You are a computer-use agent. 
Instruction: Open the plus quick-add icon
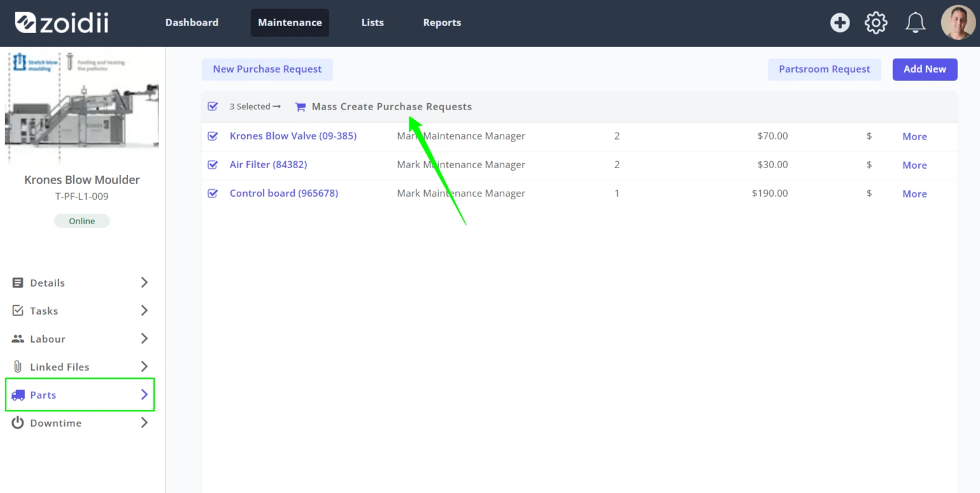pos(840,23)
